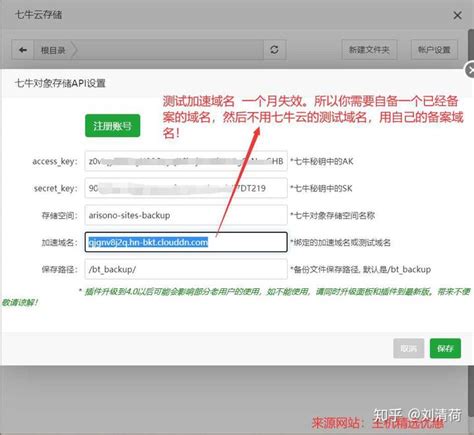Click the hint *绑定的加速域名或测试域名

click(340, 242)
